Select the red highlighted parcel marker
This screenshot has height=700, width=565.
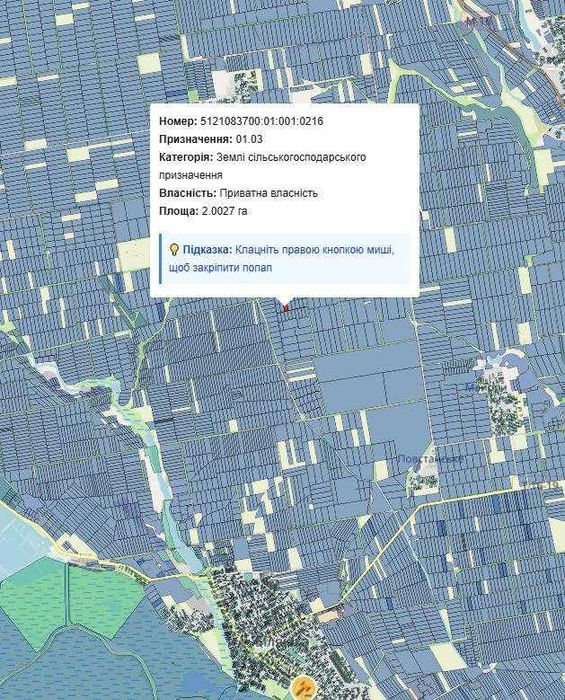(286, 308)
